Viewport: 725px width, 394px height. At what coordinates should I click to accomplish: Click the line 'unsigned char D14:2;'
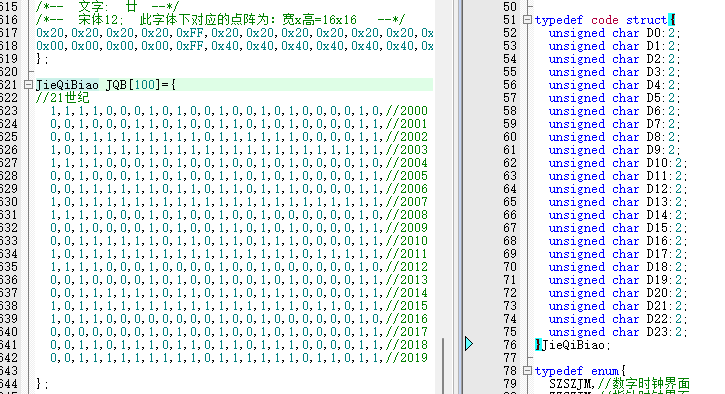click(x=618, y=215)
